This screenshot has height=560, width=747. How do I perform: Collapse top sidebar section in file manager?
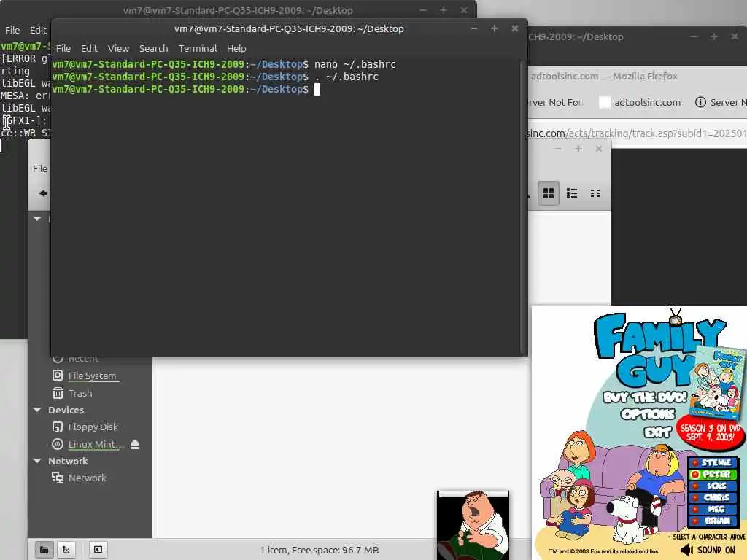coord(37,219)
